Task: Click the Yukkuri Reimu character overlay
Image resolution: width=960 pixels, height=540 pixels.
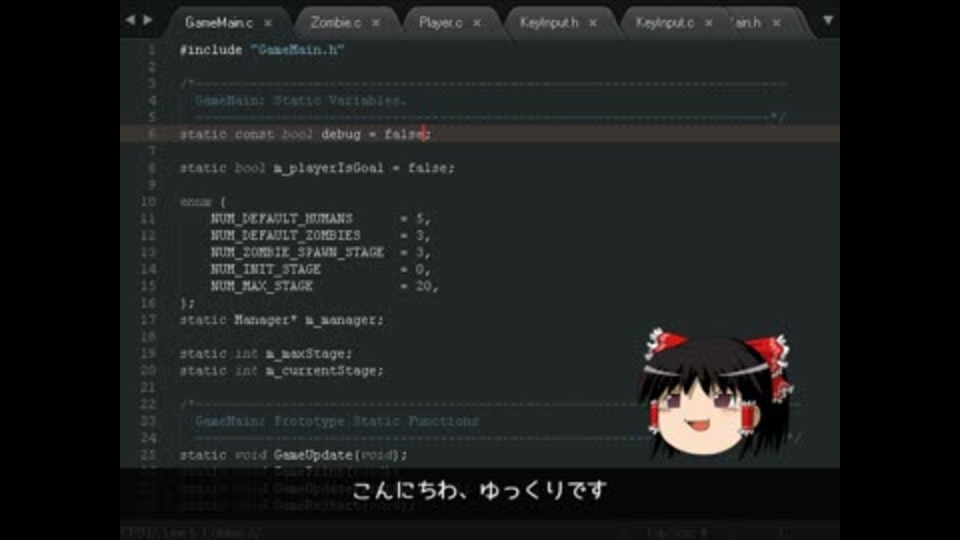Action: [x=715, y=394]
